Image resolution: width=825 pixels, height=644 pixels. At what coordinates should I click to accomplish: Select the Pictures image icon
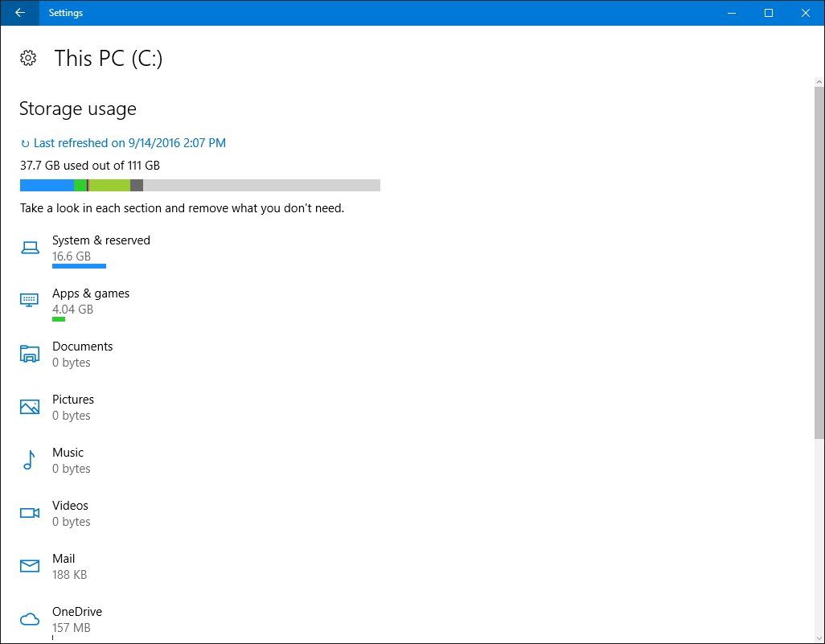tap(29, 406)
